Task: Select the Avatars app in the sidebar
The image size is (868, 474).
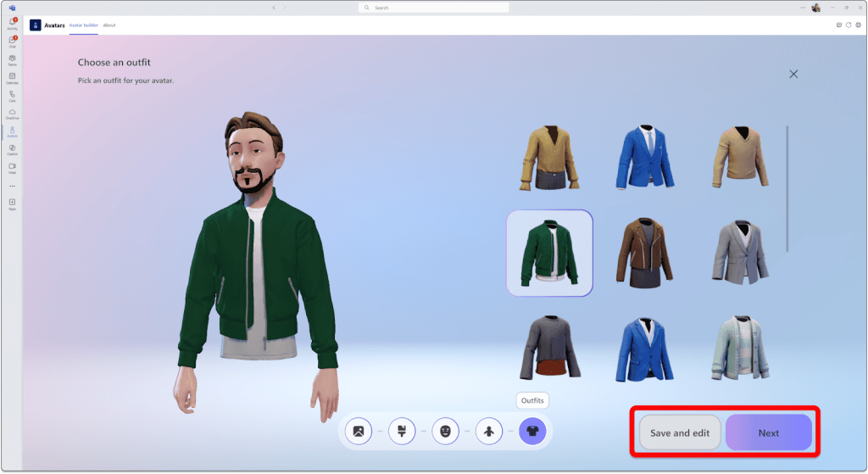Action: [12, 131]
